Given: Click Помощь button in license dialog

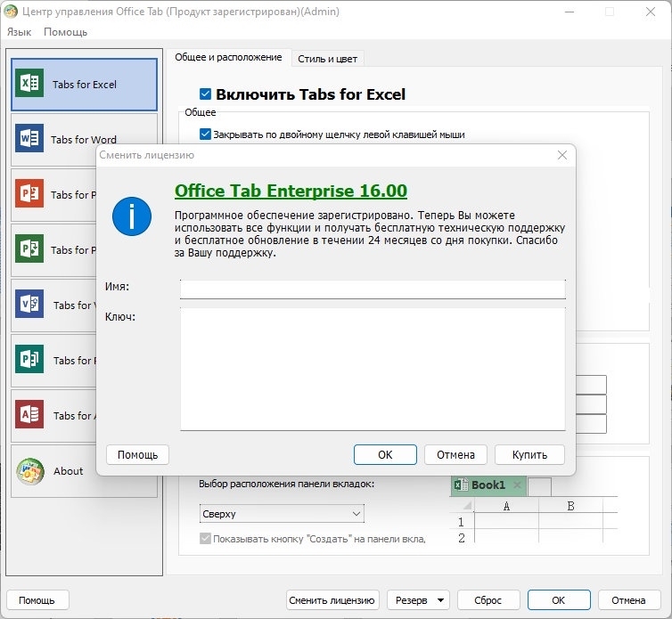Looking at the screenshot, I should point(137,454).
